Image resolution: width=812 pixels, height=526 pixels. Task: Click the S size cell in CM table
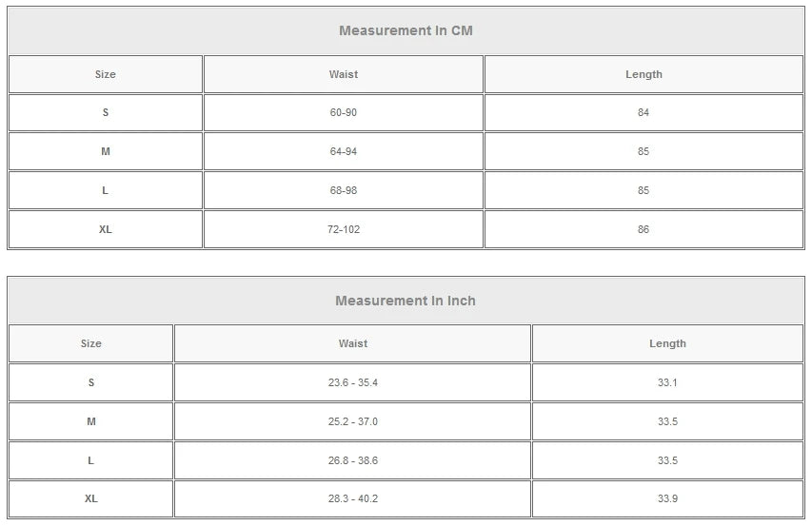tap(105, 112)
